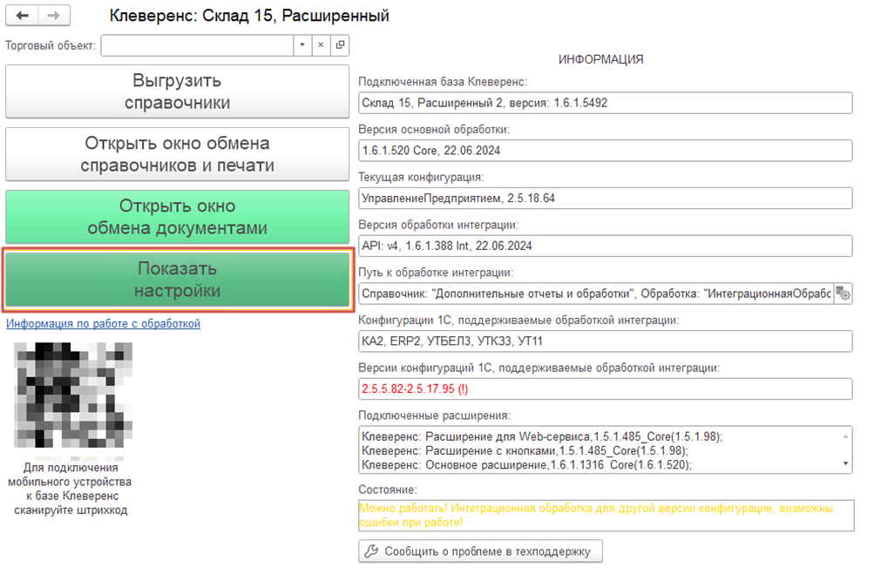The width and height of the screenshot is (874, 588).
Task: Click the wrench icon on the support button
Action: [x=371, y=551]
